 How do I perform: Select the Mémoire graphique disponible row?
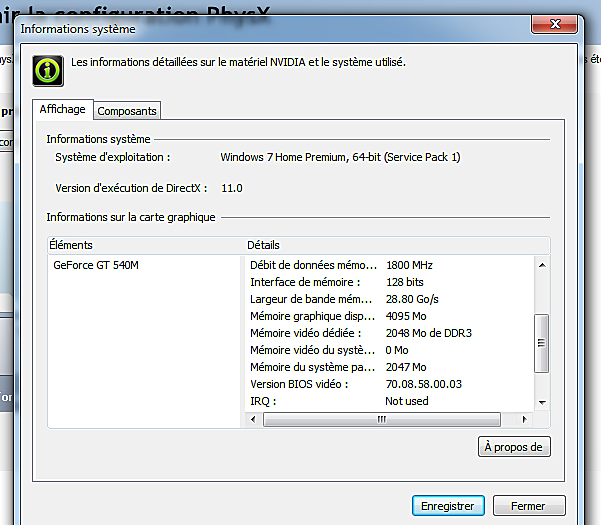[x=389, y=316]
